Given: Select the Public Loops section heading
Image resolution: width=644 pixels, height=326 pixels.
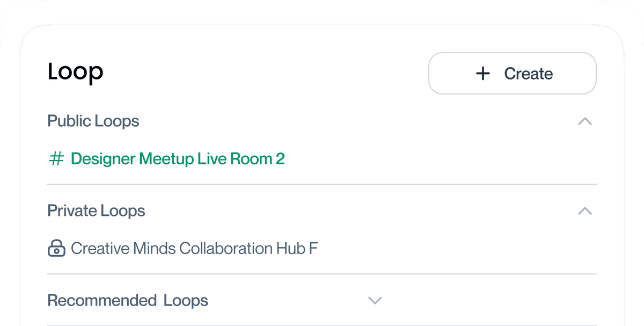Looking at the screenshot, I should coord(93,121).
